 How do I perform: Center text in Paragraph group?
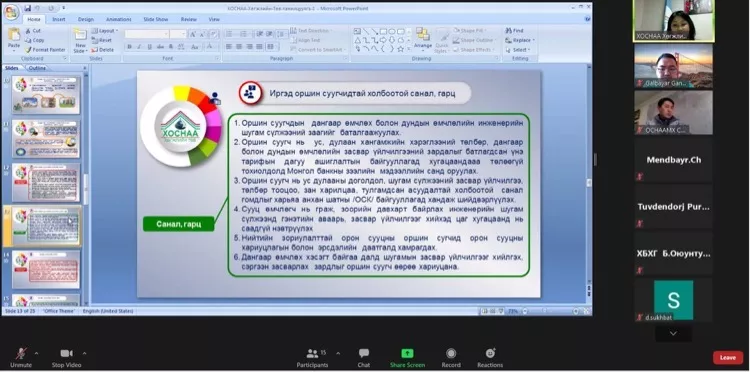pyautogui.click(x=239, y=46)
